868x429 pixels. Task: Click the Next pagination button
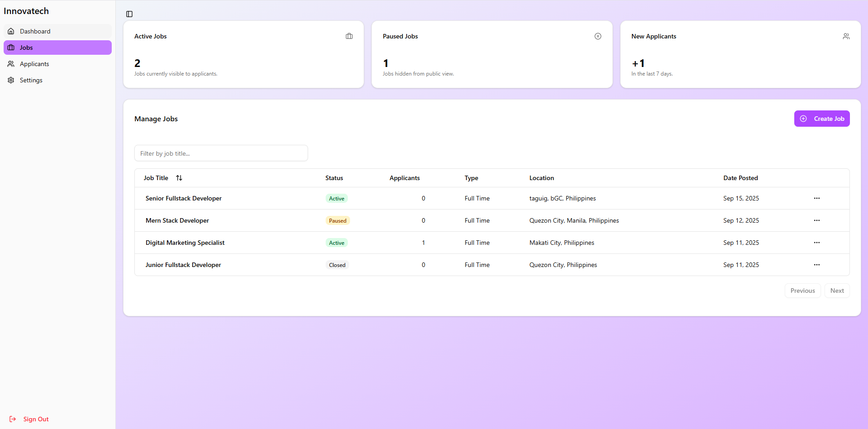tap(837, 291)
